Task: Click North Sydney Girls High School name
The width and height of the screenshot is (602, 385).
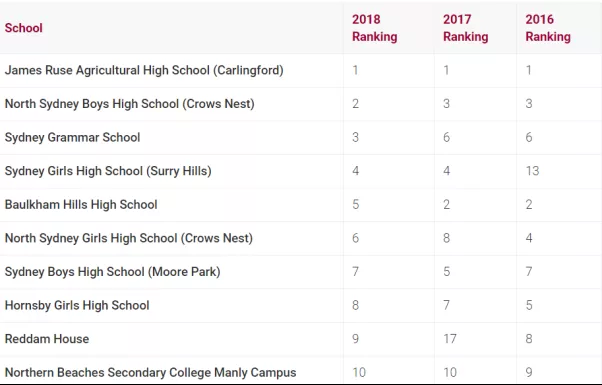Action: (129, 238)
